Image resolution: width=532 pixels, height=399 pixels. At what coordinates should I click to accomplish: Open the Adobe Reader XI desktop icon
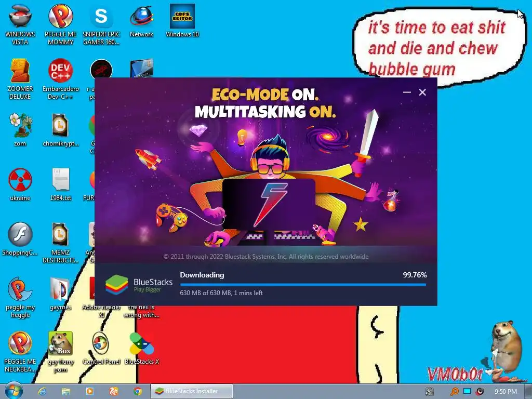[x=101, y=298]
